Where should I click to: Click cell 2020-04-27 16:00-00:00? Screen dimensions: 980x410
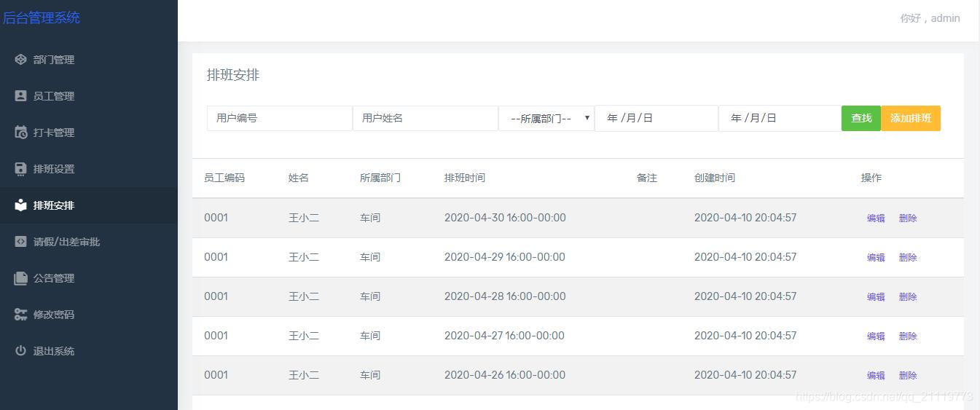[505, 336]
